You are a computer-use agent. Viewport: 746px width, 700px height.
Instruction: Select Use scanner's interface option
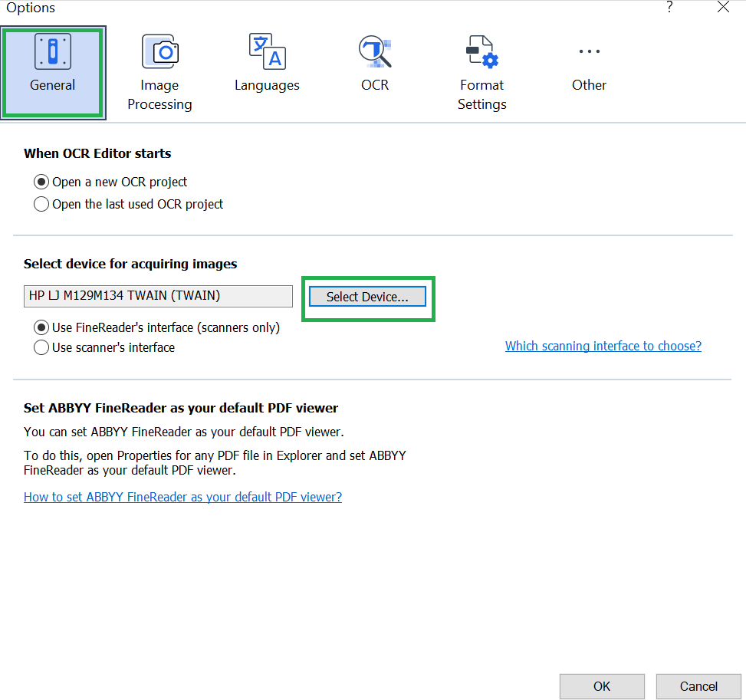point(41,348)
